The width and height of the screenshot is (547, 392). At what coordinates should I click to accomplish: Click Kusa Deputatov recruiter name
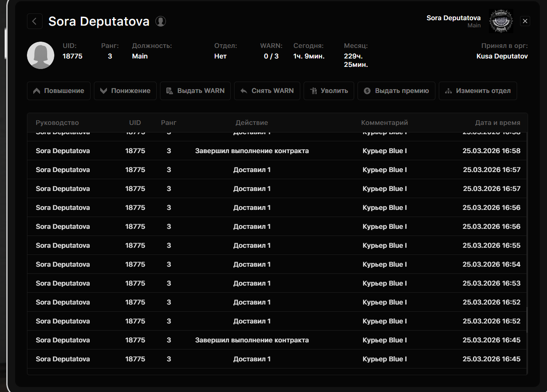pos(502,56)
